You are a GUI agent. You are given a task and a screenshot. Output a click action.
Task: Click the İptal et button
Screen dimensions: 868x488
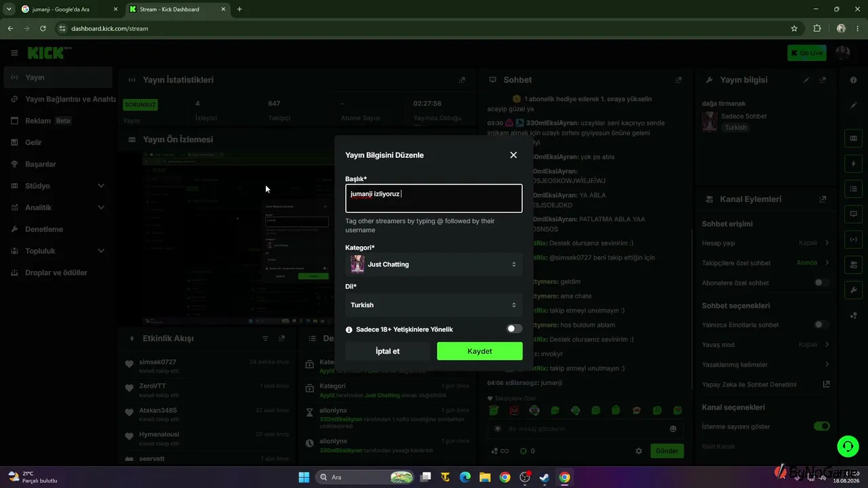click(387, 351)
